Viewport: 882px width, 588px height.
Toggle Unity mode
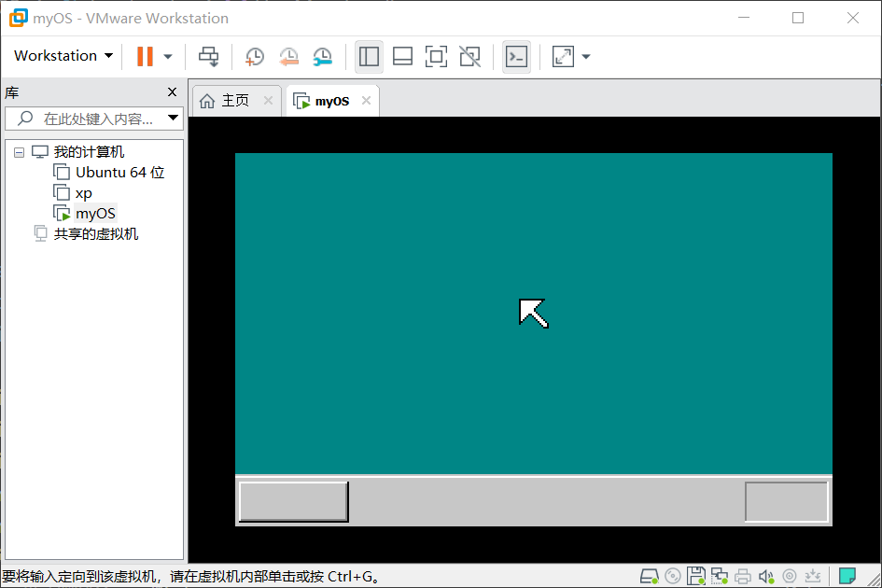coord(469,56)
